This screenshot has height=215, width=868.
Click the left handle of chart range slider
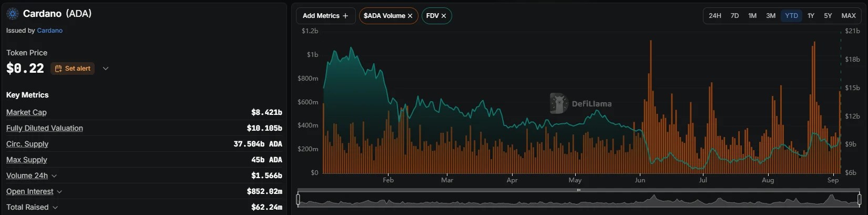point(298,200)
